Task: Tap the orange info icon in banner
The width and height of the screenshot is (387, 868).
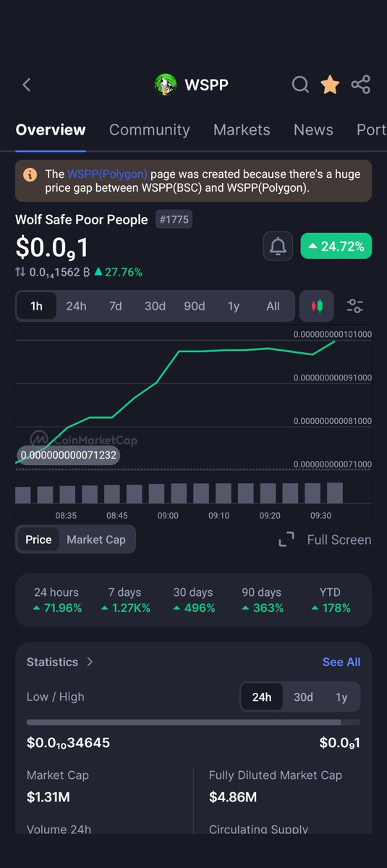Action: pos(30,174)
